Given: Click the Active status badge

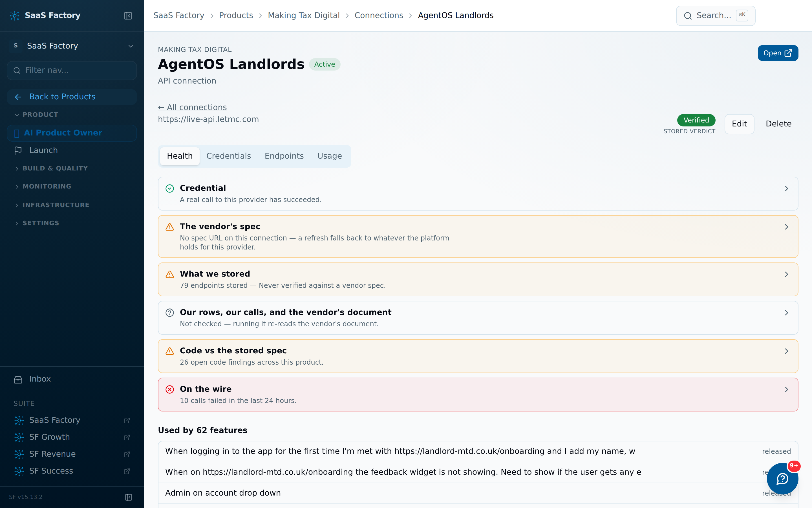Looking at the screenshot, I should [x=325, y=64].
